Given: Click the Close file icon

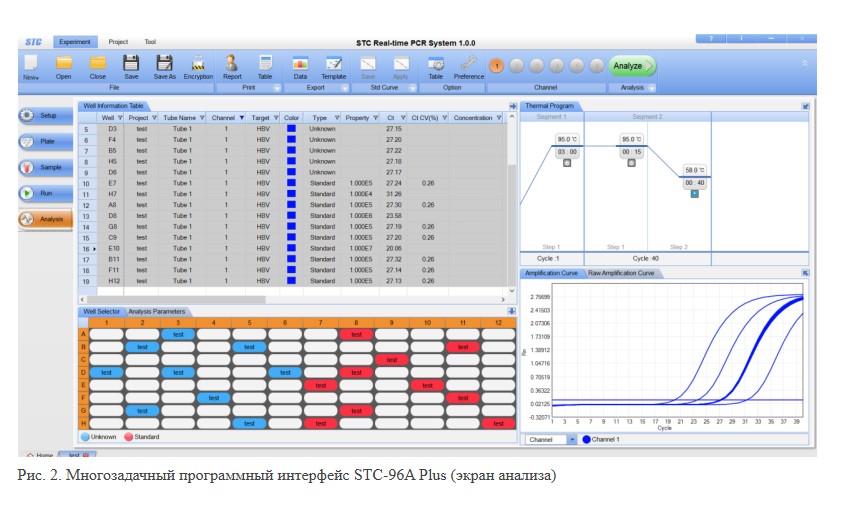Looking at the screenshot, I should [x=98, y=66].
